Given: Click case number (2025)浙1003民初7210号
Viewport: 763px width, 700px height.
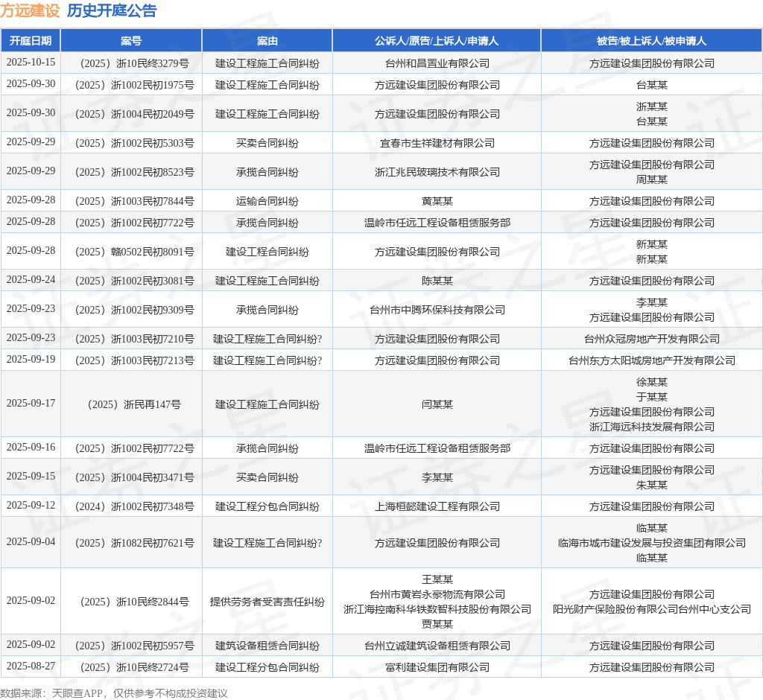Looking at the screenshot, I should pos(134,339).
